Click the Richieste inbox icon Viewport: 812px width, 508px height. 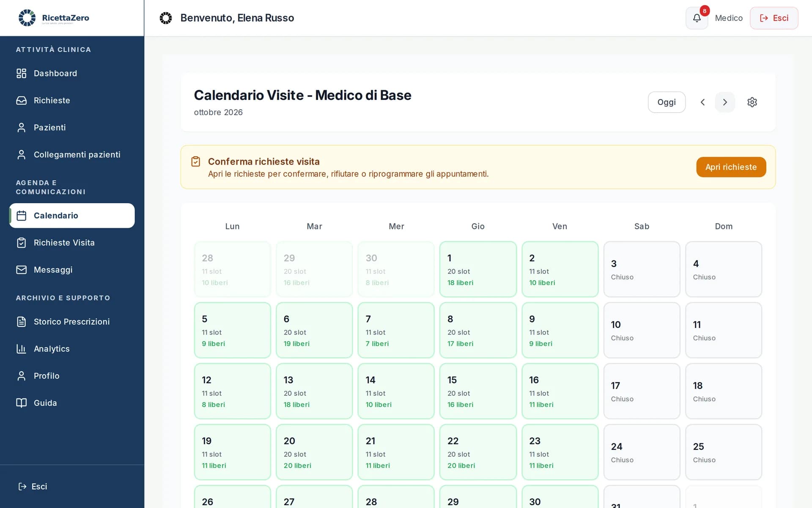tap(22, 100)
